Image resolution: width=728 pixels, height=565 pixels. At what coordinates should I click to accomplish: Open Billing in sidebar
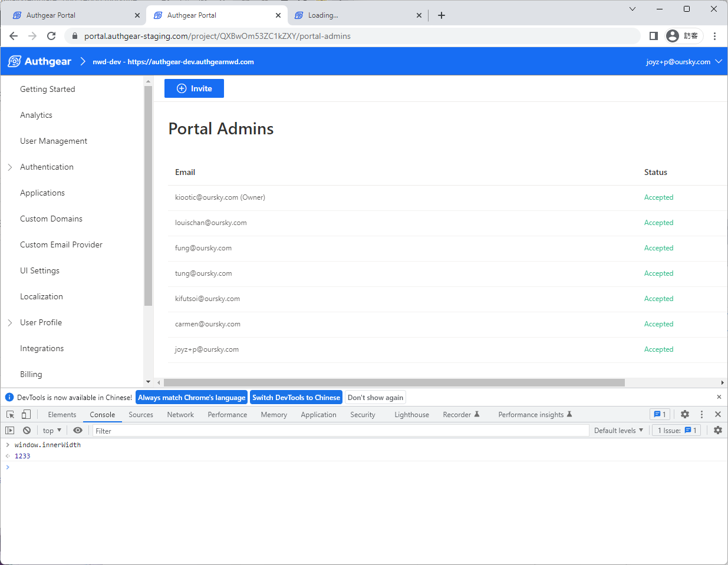[31, 374]
